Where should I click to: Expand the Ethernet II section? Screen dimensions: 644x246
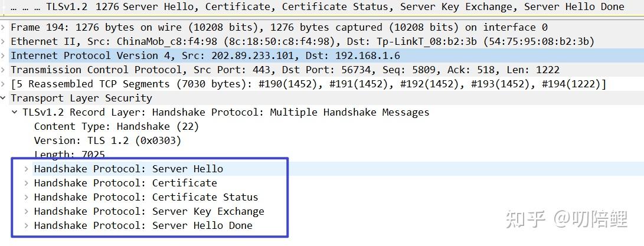5,42
